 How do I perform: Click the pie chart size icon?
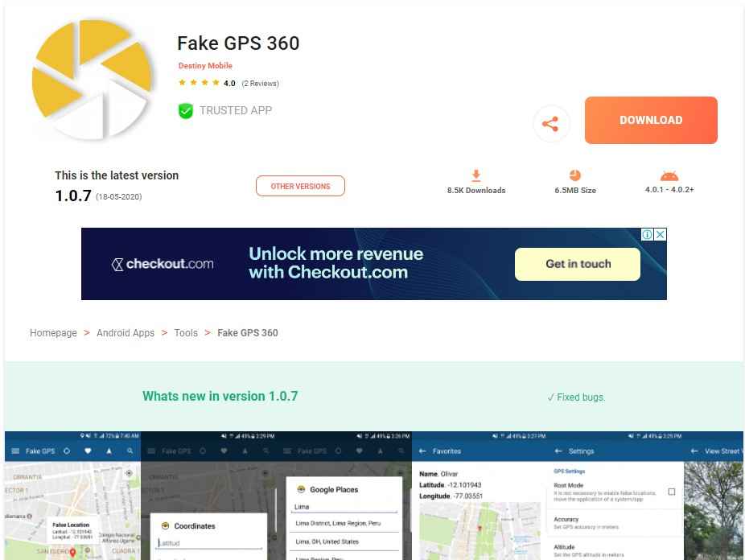(575, 175)
